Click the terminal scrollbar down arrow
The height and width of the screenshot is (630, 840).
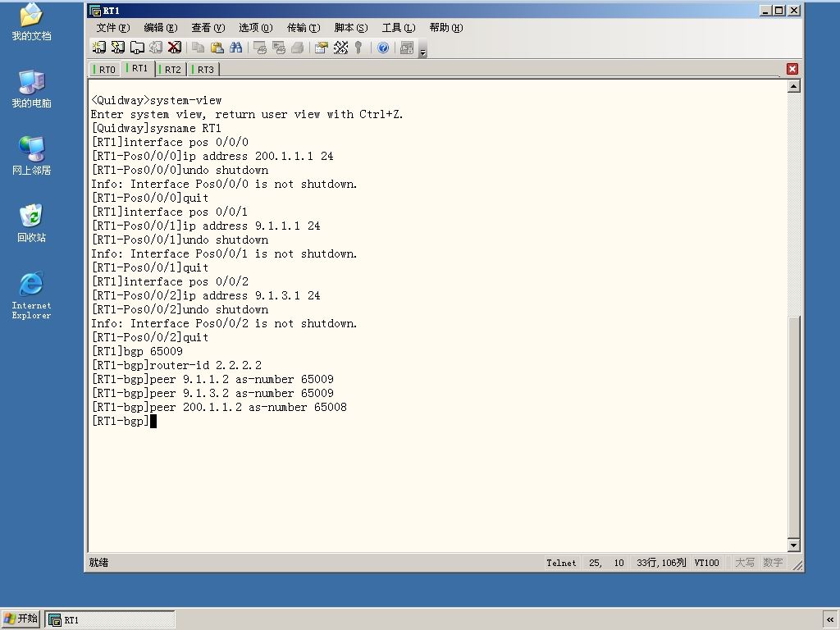pyautogui.click(x=794, y=546)
